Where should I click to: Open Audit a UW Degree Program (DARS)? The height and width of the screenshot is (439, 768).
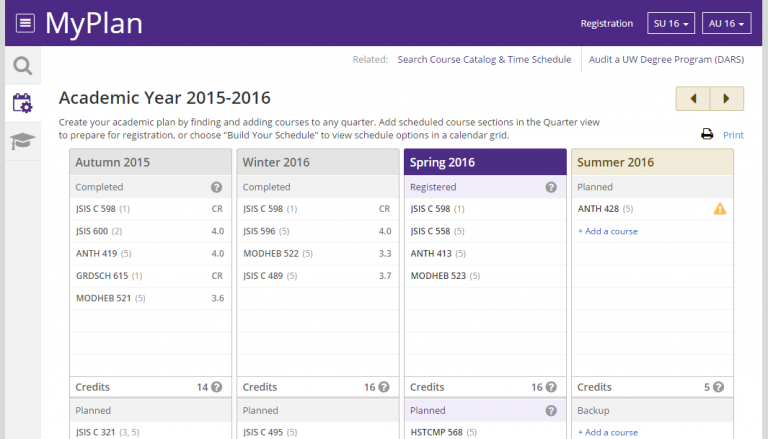click(x=667, y=59)
